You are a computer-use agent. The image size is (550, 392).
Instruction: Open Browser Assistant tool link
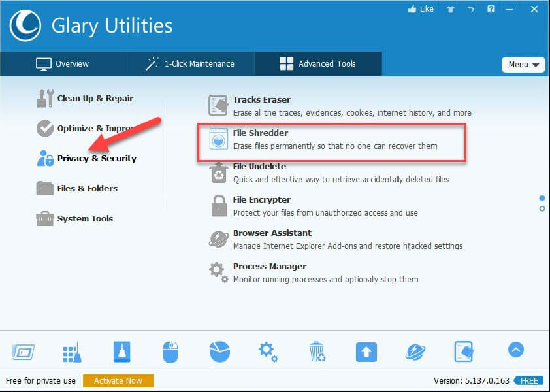(x=272, y=233)
